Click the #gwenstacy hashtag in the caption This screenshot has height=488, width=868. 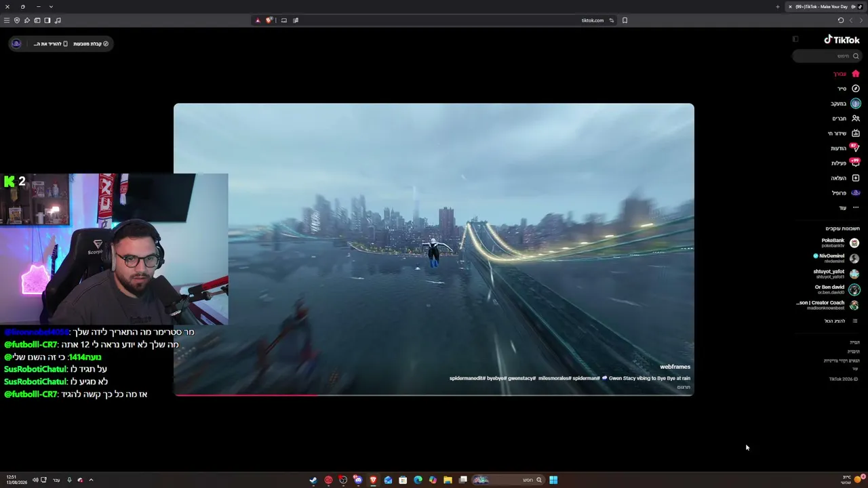click(521, 378)
